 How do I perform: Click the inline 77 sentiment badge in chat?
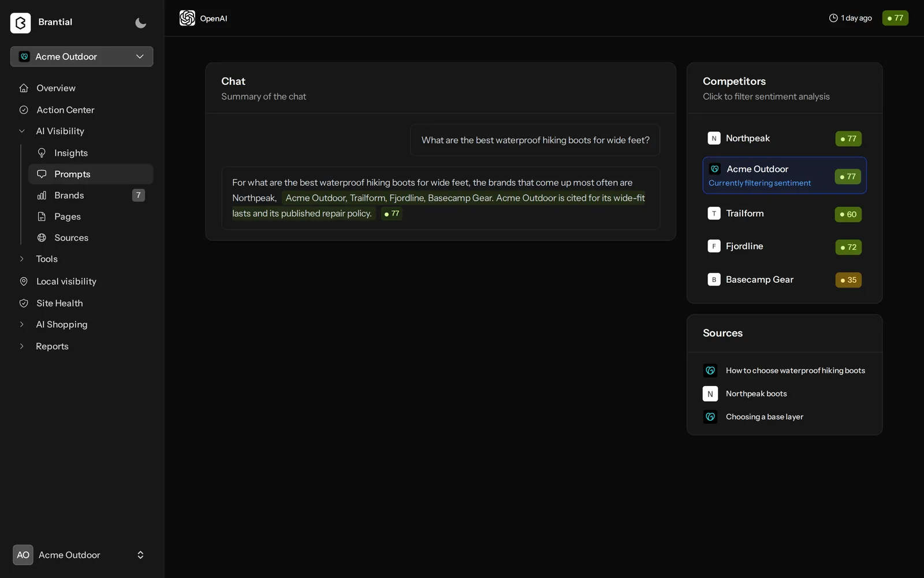tap(392, 213)
